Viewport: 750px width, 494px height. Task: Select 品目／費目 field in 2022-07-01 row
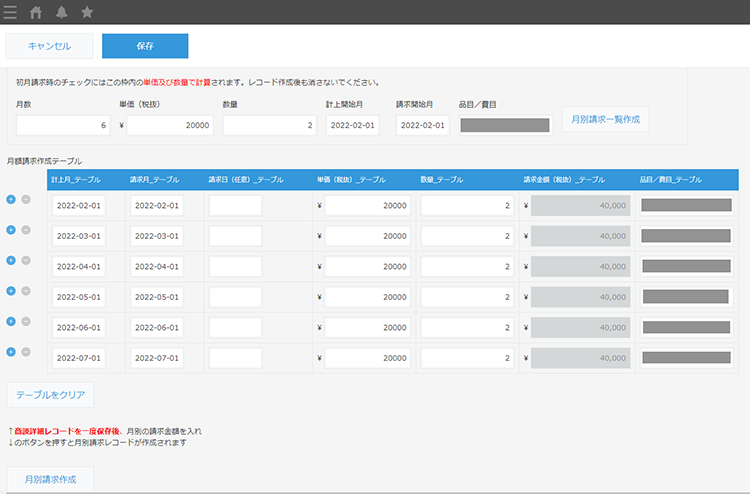(686, 358)
